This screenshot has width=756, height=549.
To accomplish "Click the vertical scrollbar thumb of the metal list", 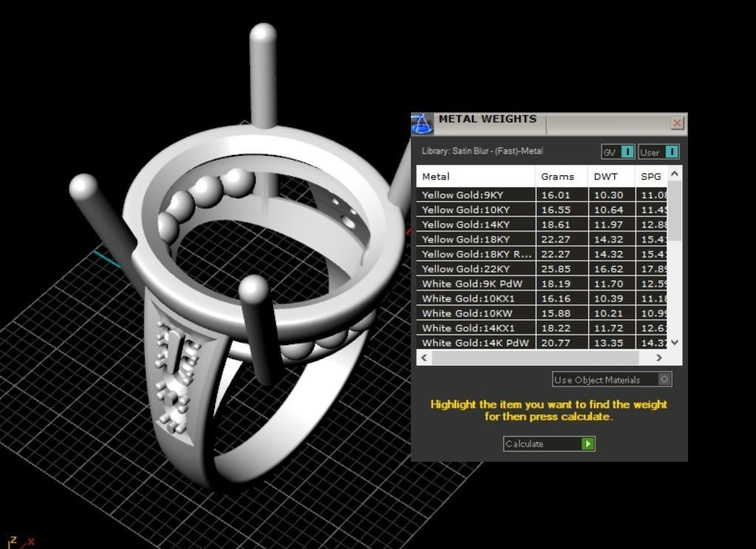I will 675,211.
